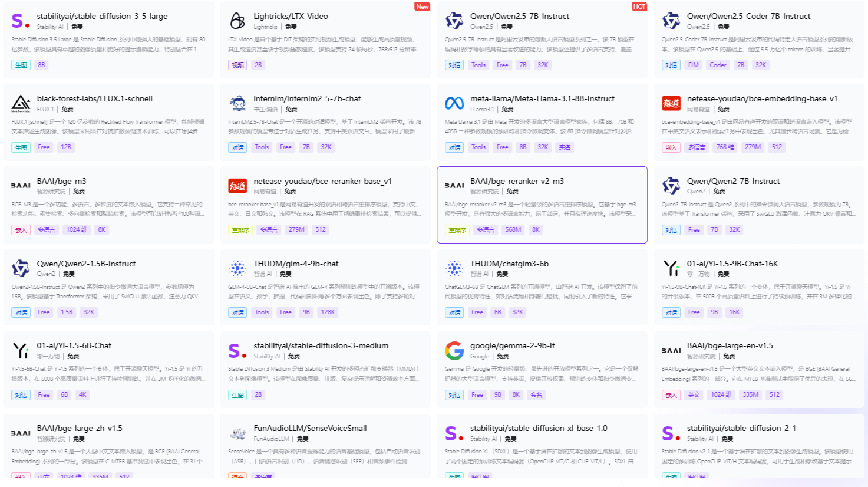Click the New badge on LTX-Video card
Screen dimensions: 868x487
(x=423, y=6)
